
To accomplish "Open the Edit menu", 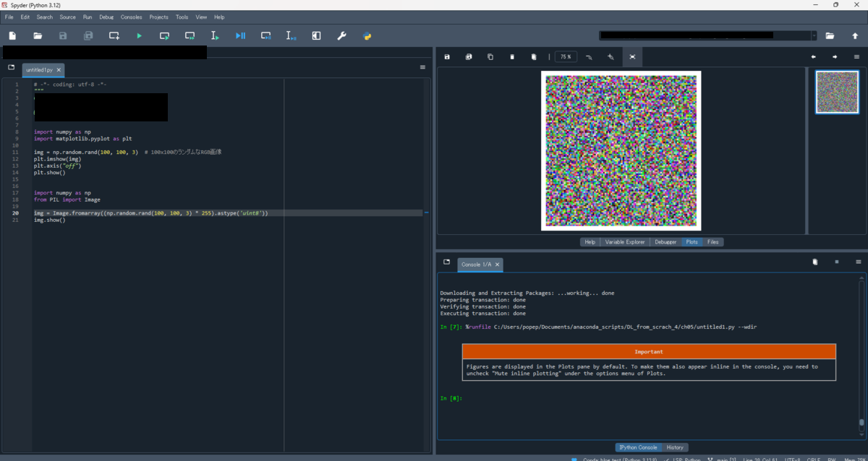I will pos(25,17).
